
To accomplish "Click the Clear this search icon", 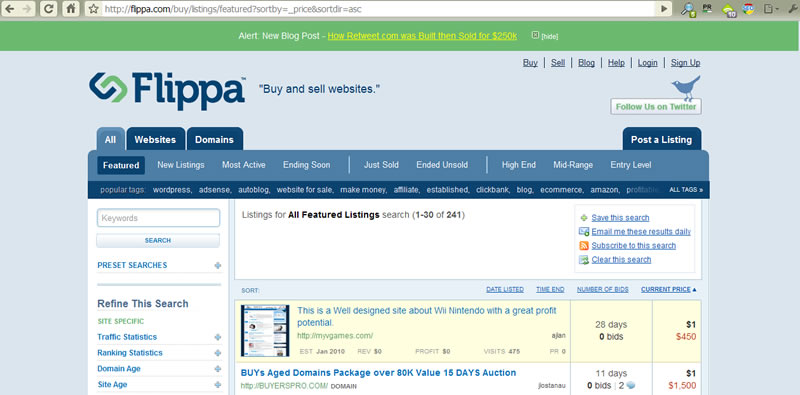I will coord(584,260).
